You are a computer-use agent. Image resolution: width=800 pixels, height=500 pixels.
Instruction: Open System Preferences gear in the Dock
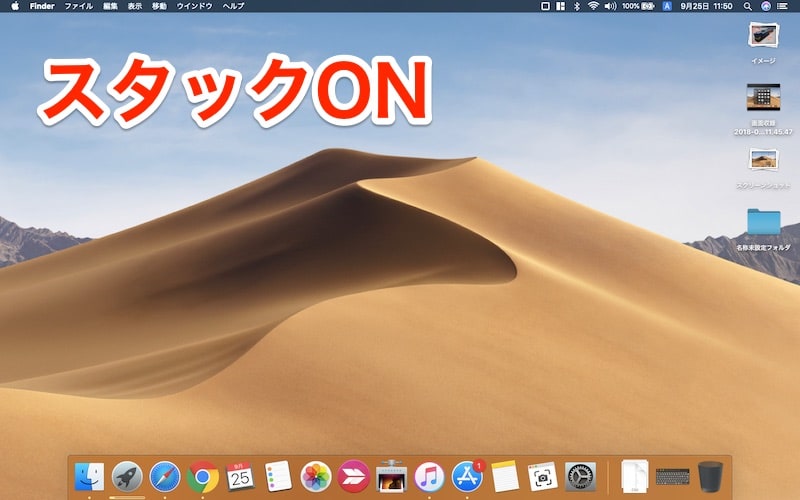[x=580, y=476]
